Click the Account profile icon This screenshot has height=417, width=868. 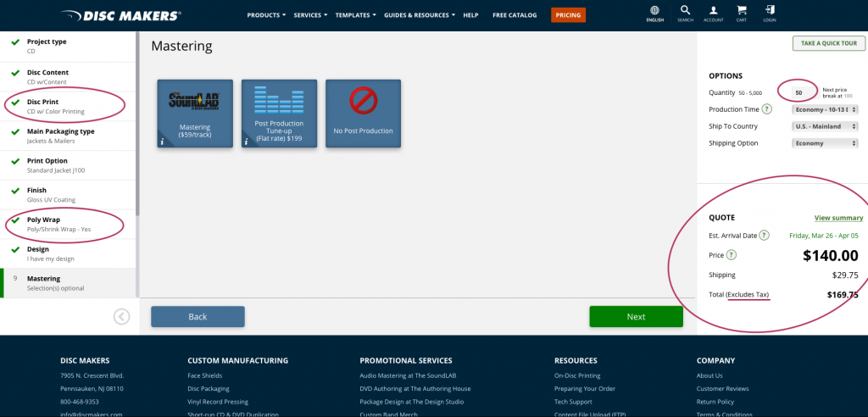pos(713,12)
